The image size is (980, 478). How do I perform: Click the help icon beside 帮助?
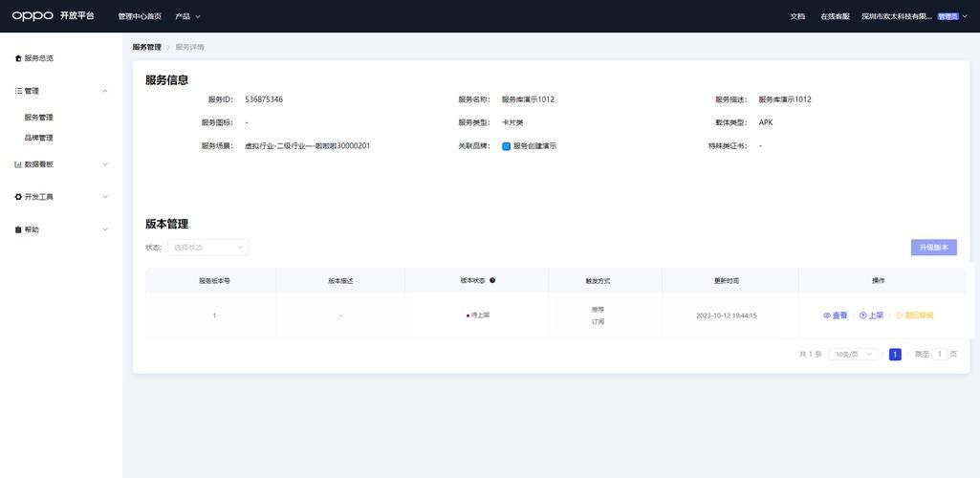click(18, 229)
